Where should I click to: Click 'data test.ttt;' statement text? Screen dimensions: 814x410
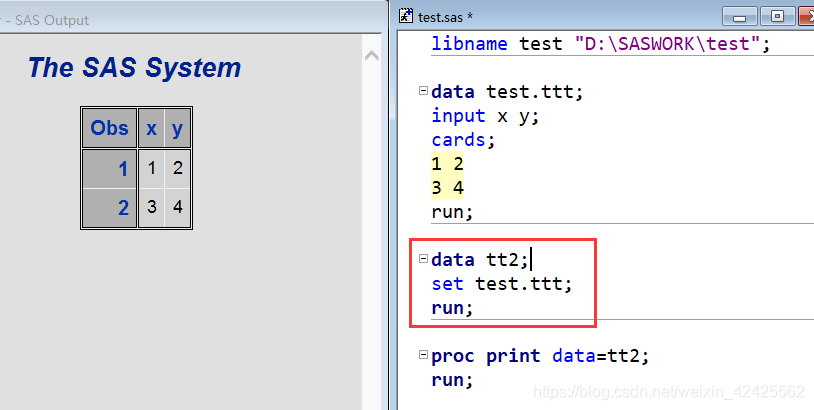[x=507, y=92]
